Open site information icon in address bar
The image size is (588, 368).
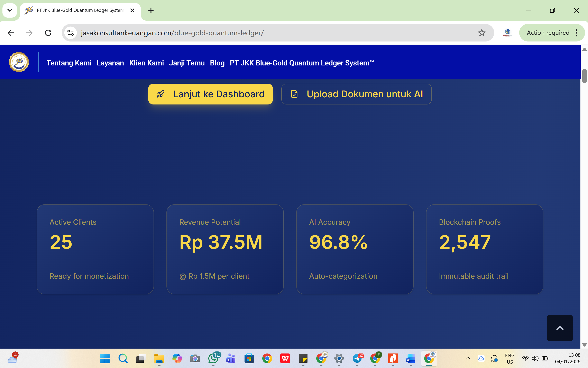(x=71, y=33)
